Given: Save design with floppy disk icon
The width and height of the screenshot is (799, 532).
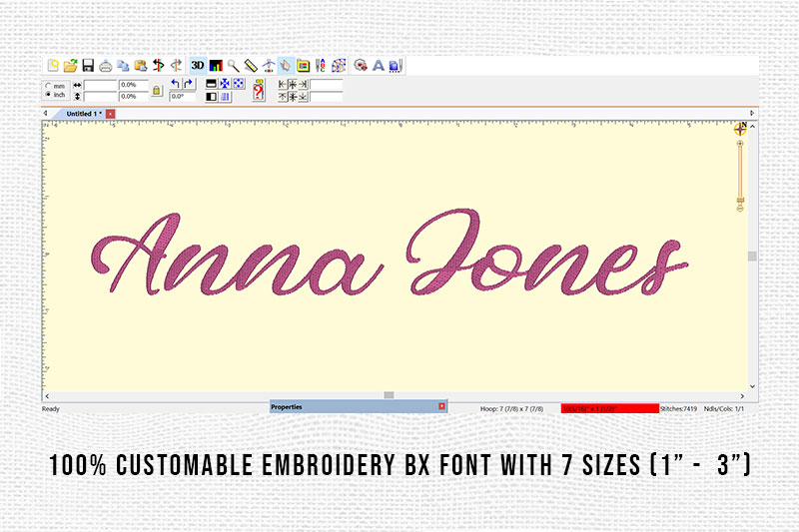Looking at the screenshot, I should tap(88, 66).
